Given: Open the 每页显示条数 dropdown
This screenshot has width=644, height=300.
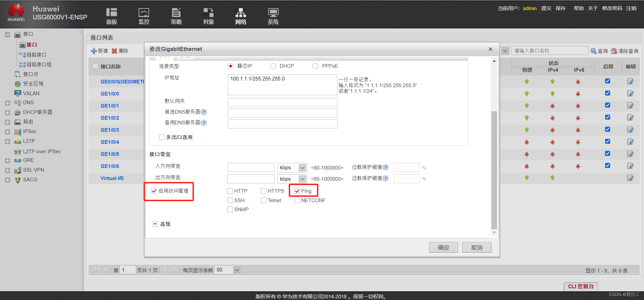Looking at the screenshot, I should coord(237,270).
